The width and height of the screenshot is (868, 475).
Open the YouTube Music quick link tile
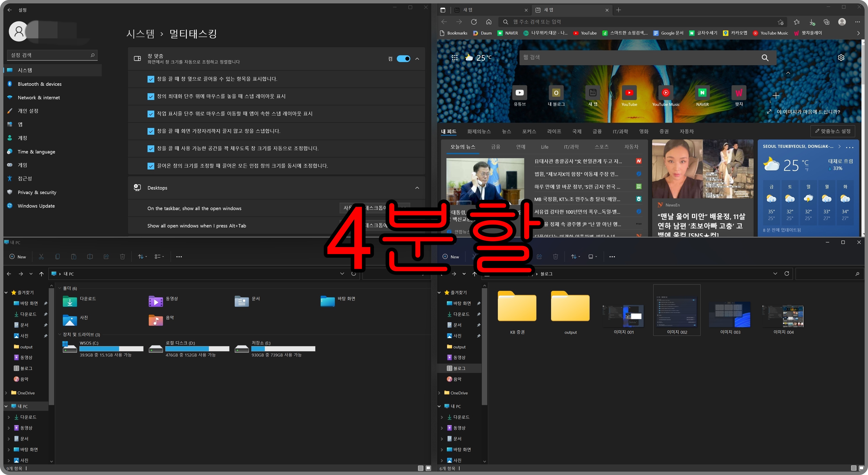coord(665,93)
